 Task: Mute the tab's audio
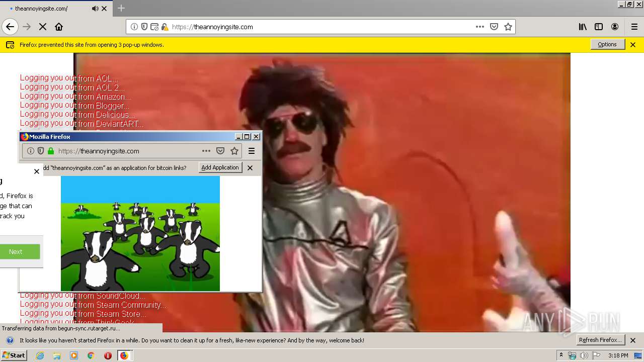pyautogui.click(x=95, y=9)
